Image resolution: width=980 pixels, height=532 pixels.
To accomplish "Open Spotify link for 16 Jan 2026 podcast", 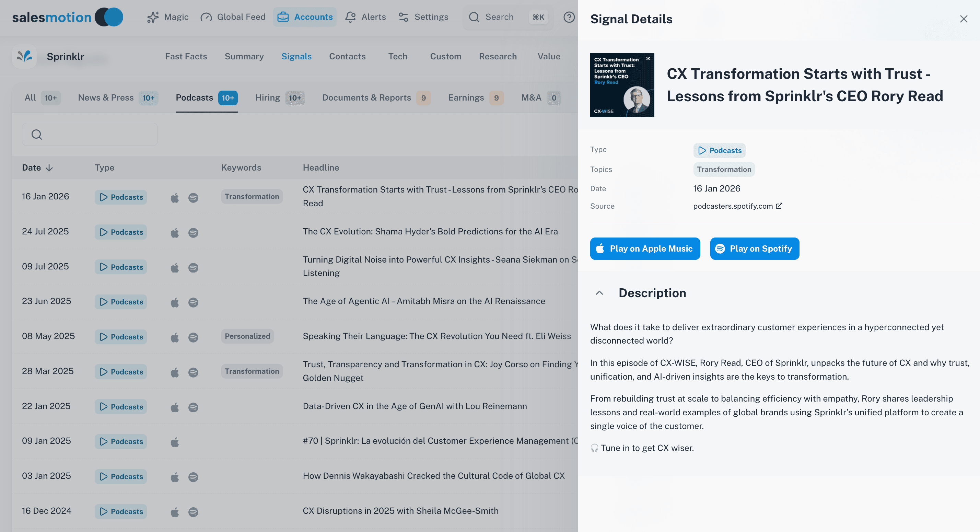I will (x=193, y=197).
